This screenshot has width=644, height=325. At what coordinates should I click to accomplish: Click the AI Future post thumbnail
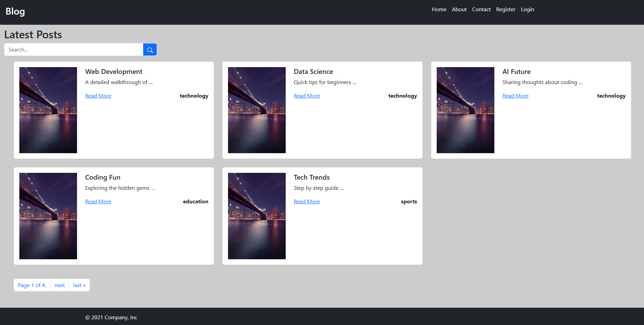pyautogui.click(x=466, y=110)
